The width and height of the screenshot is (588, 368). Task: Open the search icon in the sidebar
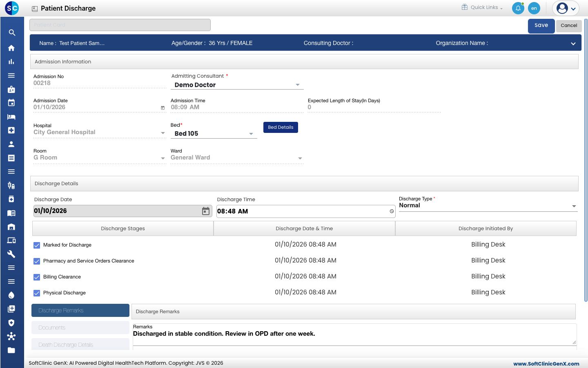click(11, 33)
